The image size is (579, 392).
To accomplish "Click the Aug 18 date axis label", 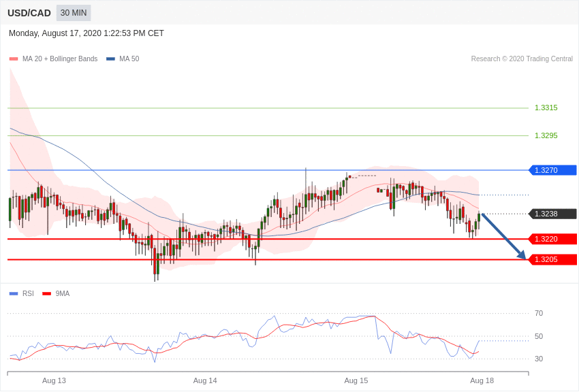I will pos(482,380).
